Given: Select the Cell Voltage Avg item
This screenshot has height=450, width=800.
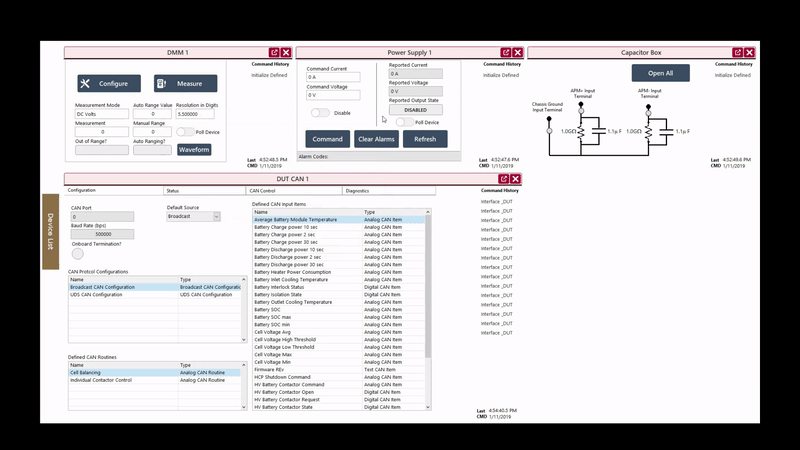Looking at the screenshot, I should (x=339, y=332).
